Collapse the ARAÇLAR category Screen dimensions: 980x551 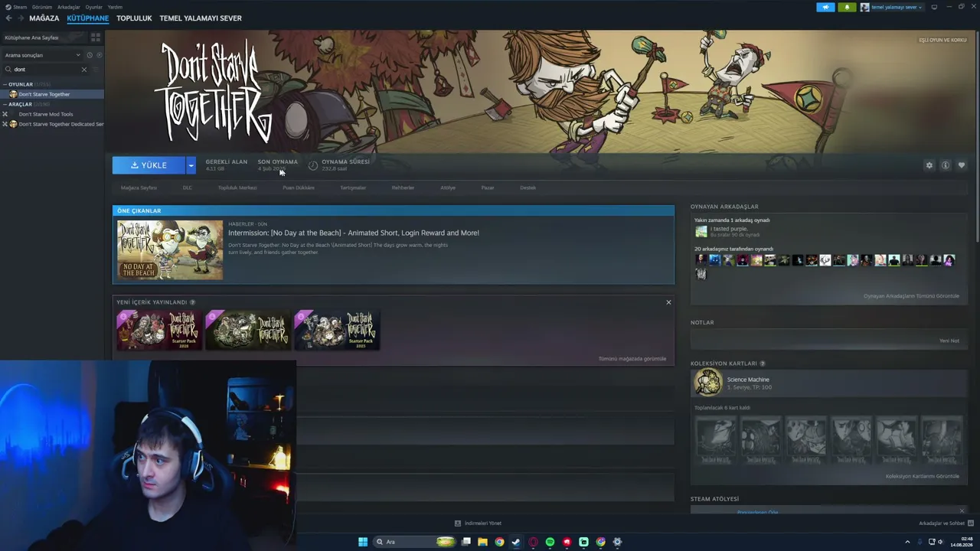tap(5, 104)
